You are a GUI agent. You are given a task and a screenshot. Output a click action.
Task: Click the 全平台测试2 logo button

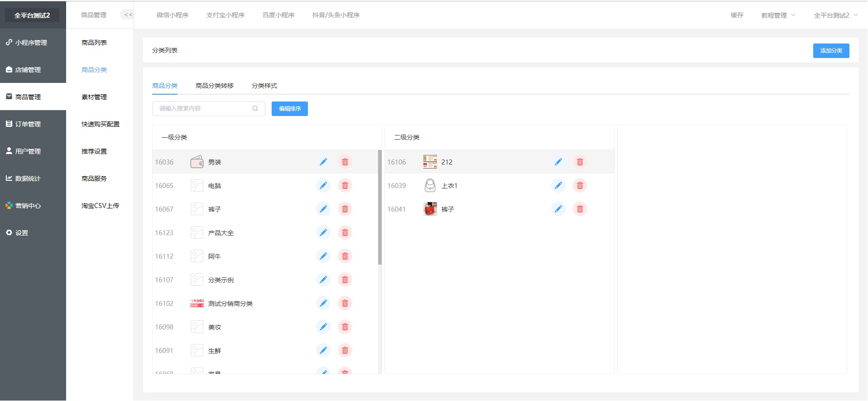32,15
